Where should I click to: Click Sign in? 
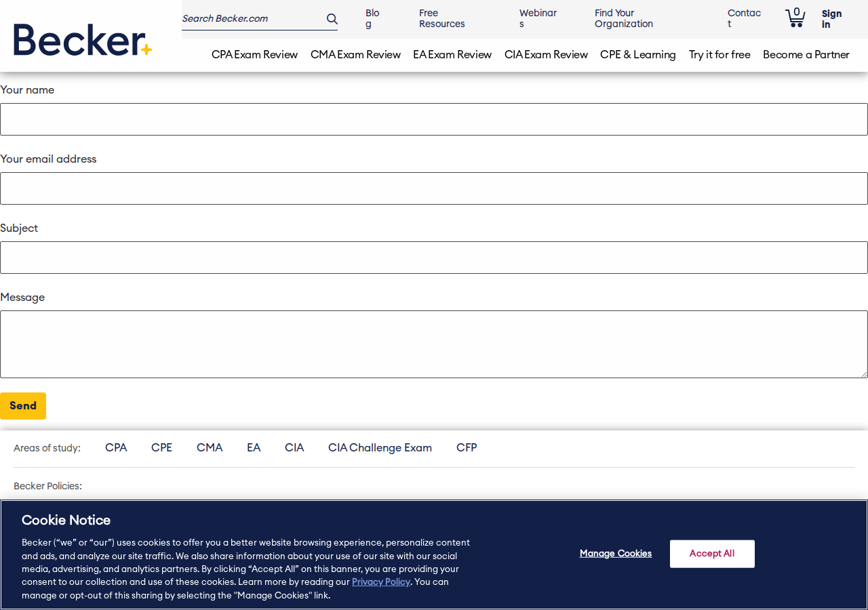pos(831,19)
